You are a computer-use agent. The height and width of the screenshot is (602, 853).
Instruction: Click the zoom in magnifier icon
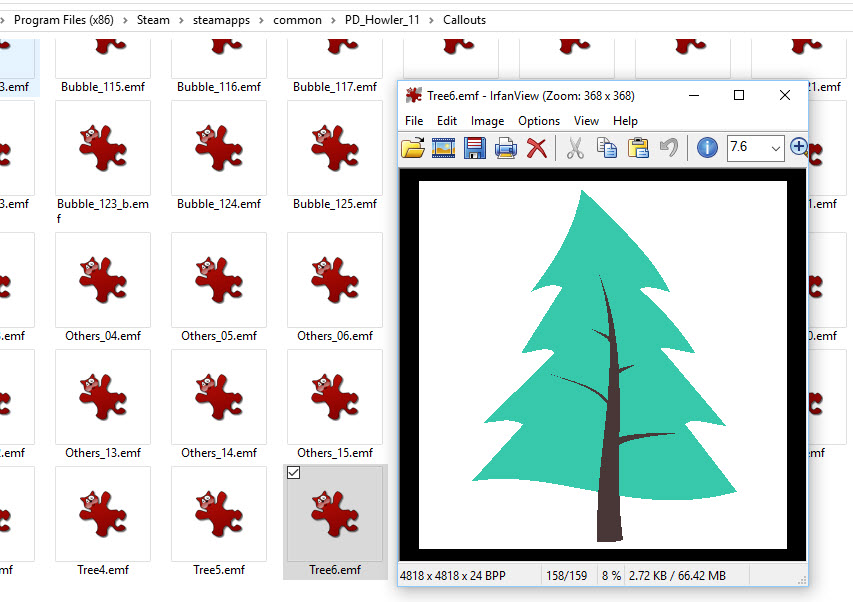tap(798, 148)
